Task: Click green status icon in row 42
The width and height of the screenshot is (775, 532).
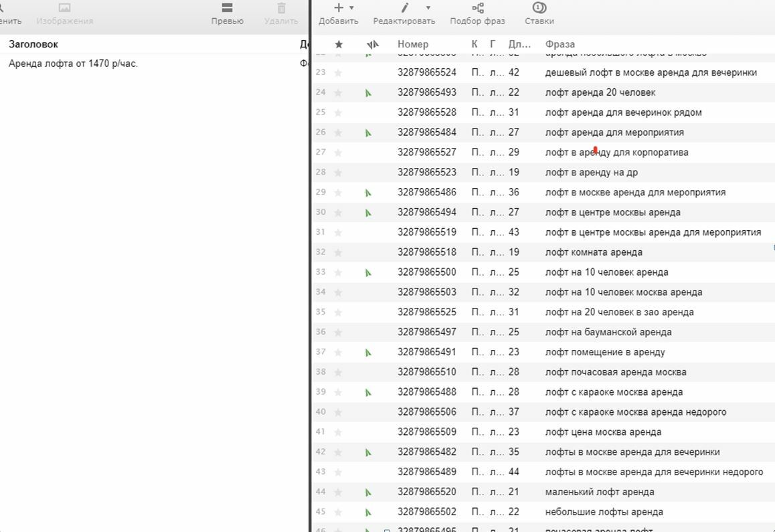Action: tap(368, 452)
